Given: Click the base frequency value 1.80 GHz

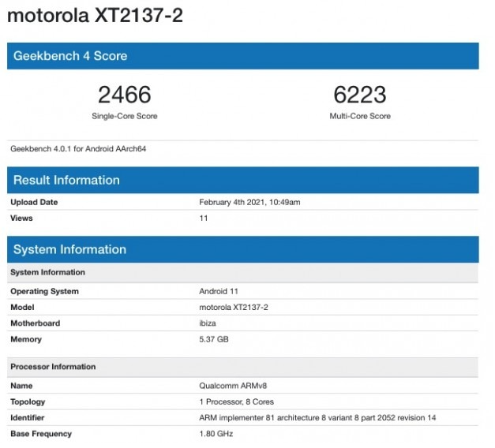Looking at the screenshot, I should point(216,434).
